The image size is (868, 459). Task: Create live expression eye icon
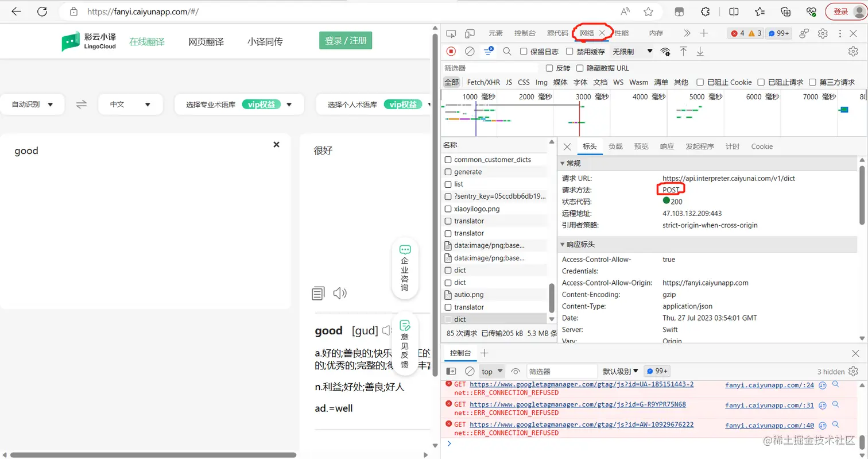(516, 371)
